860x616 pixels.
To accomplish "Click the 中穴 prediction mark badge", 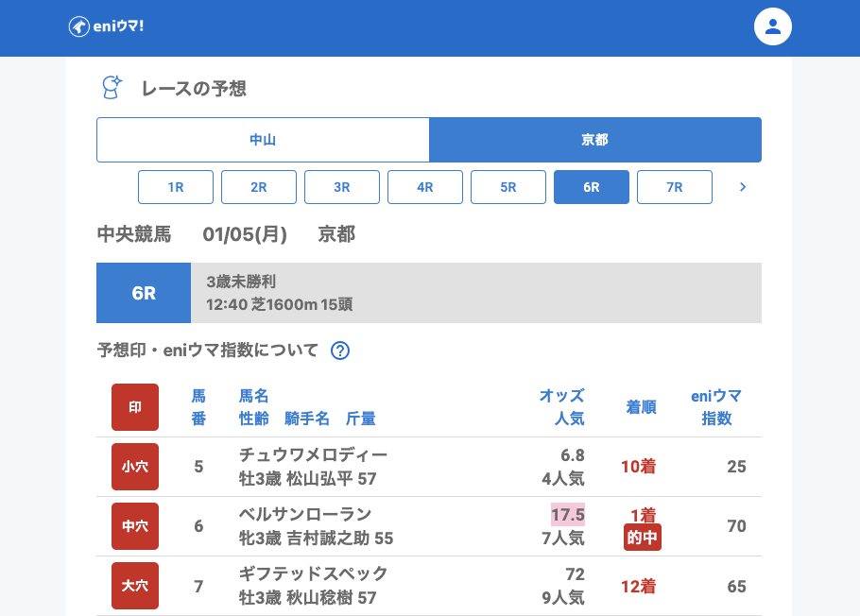I will (135, 526).
